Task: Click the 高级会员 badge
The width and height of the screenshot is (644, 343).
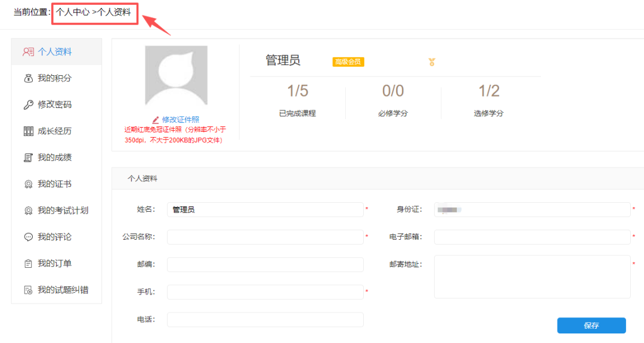Action: click(x=348, y=62)
